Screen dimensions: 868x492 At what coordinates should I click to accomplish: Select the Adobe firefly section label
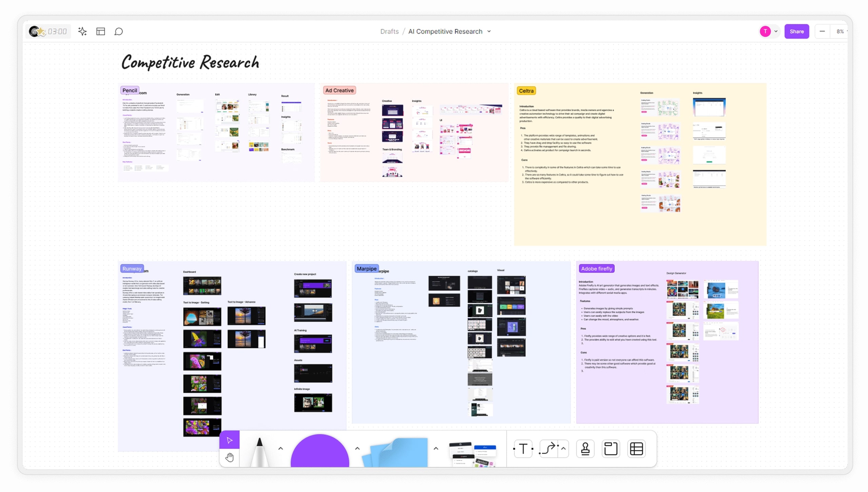click(x=596, y=268)
